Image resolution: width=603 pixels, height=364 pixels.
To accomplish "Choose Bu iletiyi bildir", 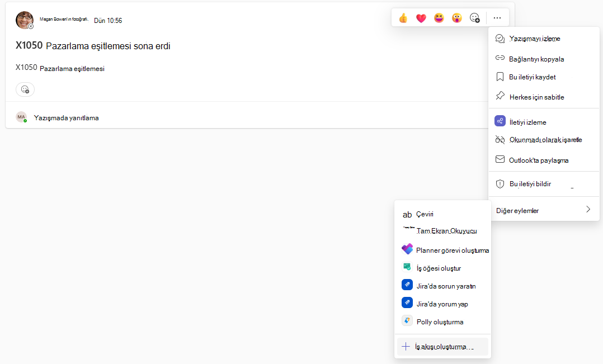I will [544, 184].
